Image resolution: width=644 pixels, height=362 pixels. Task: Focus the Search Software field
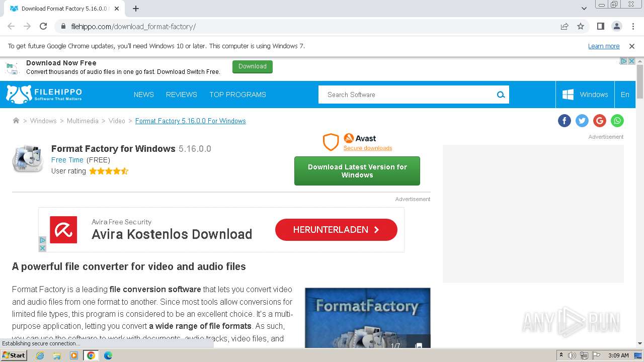(x=406, y=95)
